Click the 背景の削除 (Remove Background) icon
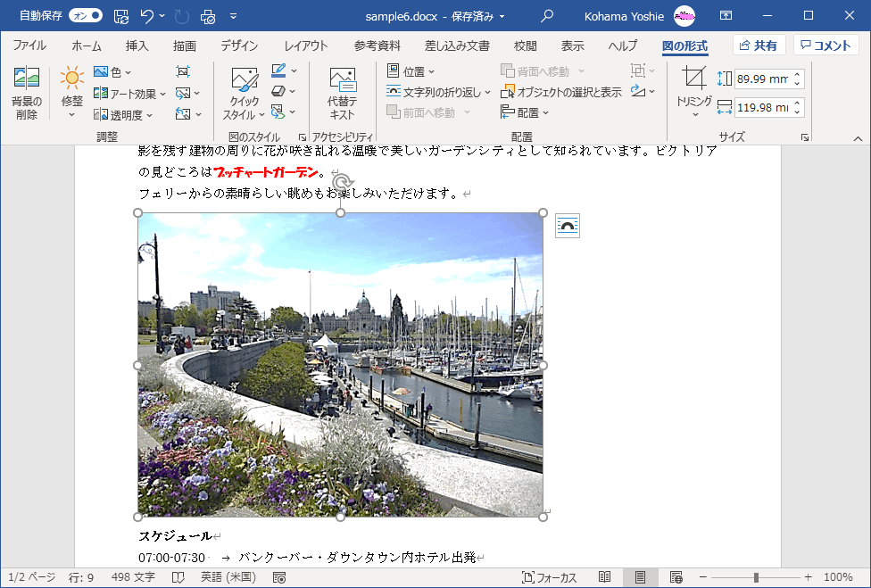 pos(26,92)
